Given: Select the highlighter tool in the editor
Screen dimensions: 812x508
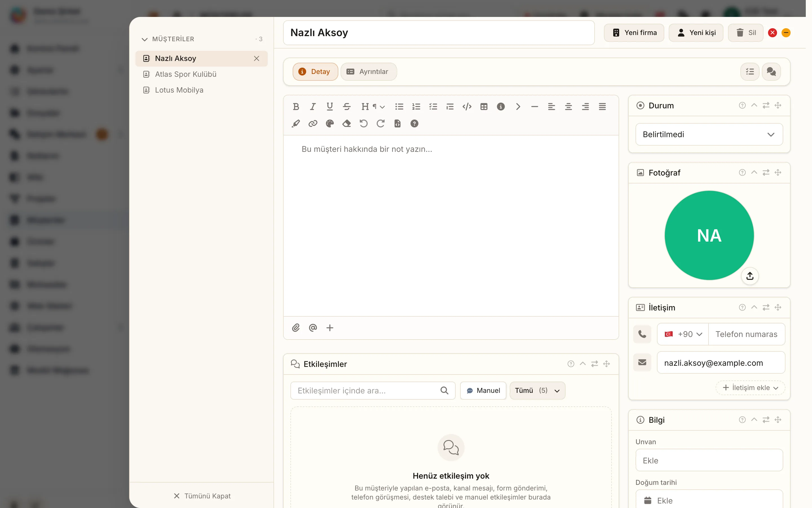Looking at the screenshot, I should 295,124.
